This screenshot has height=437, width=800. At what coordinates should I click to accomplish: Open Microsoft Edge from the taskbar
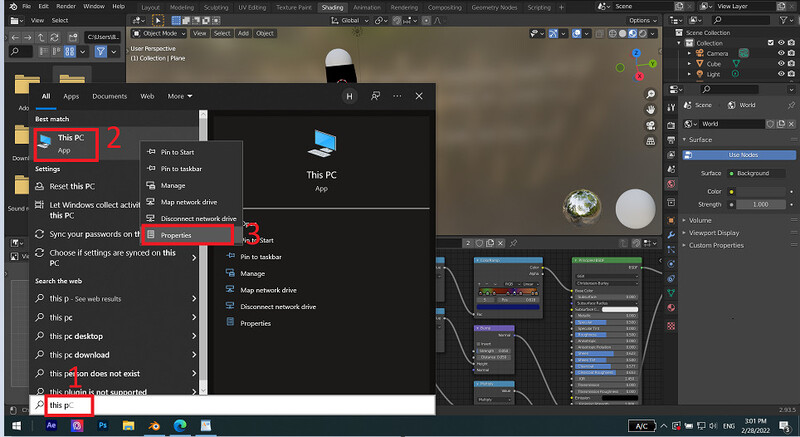(x=180, y=425)
